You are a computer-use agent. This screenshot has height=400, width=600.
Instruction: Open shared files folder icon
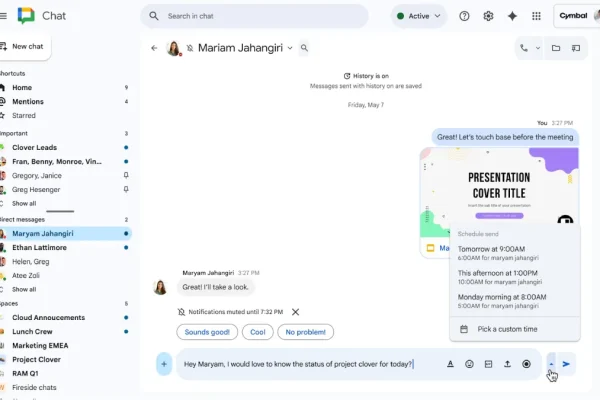(x=556, y=48)
